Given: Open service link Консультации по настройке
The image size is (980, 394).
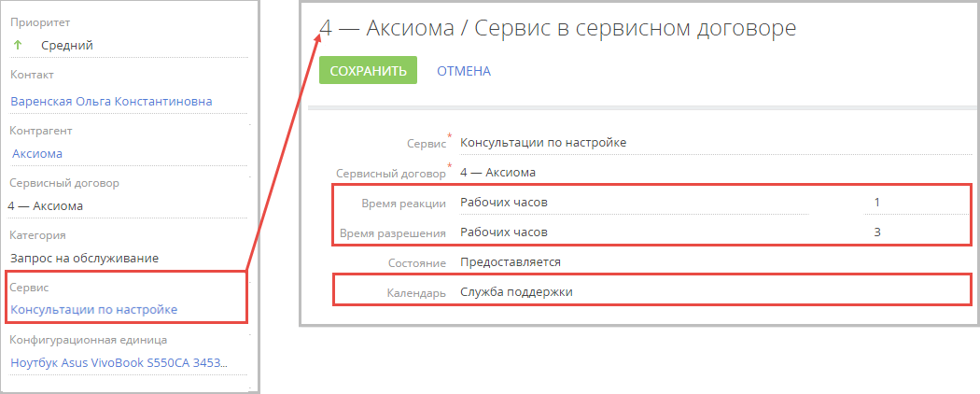Looking at the screenshot, I should click(x=93, y=309).
